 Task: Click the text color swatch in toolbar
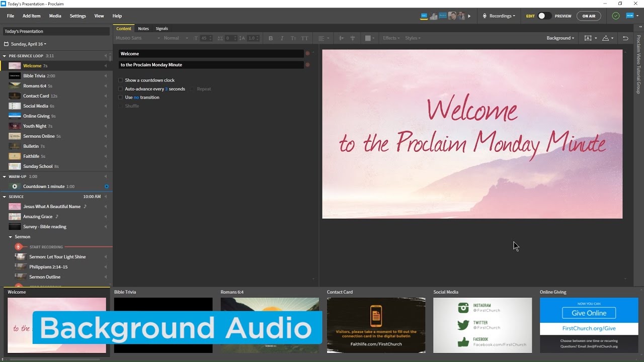tap(368, 38)
